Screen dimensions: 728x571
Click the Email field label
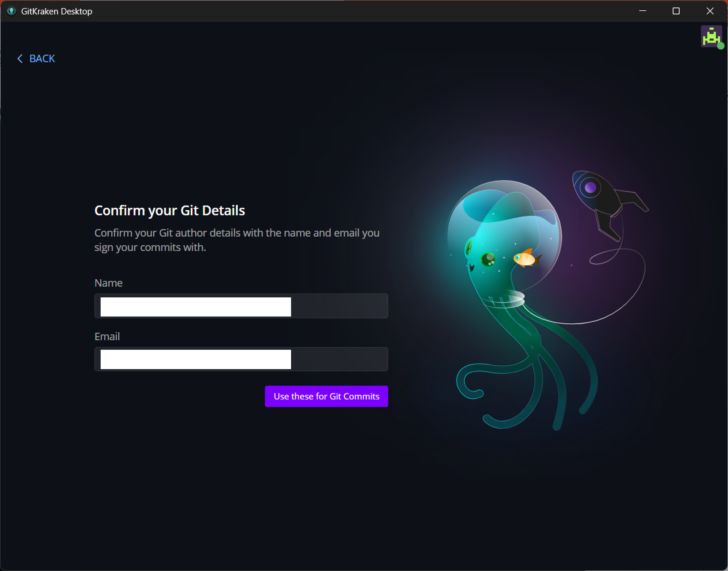[x=107, y=336]
